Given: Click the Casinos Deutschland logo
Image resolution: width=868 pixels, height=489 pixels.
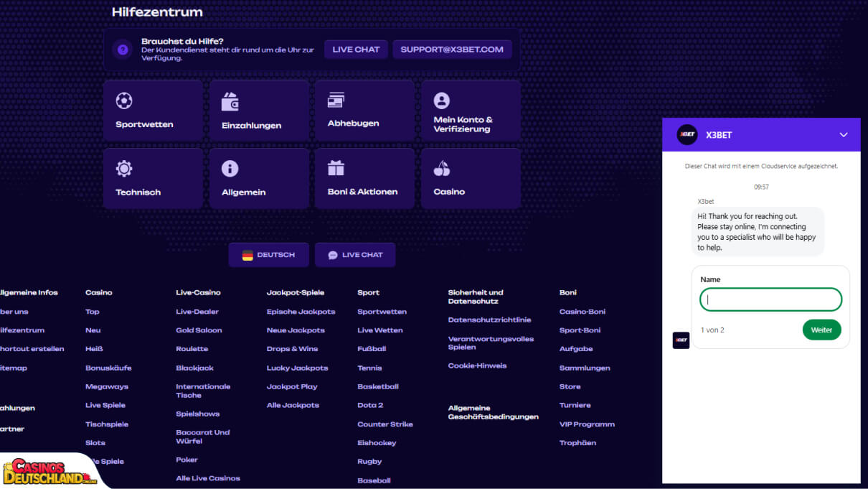Looking at the screenshot, I should point(49,471).
